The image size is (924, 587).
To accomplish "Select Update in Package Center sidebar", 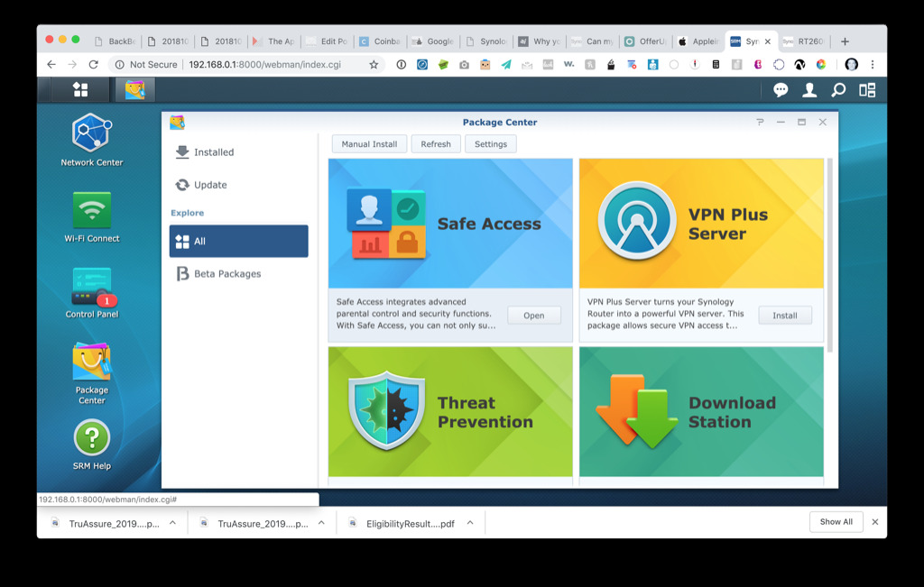I will point(238,185).
